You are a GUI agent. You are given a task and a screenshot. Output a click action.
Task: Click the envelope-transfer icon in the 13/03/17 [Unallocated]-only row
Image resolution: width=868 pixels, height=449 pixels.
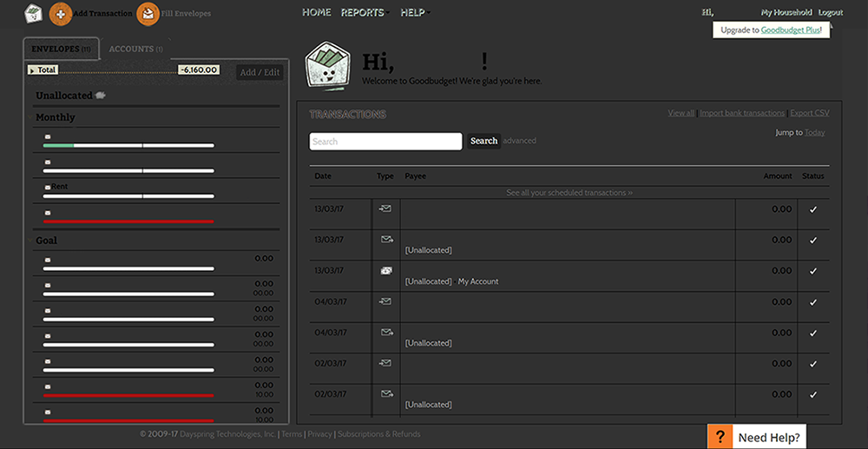(387, 240)
